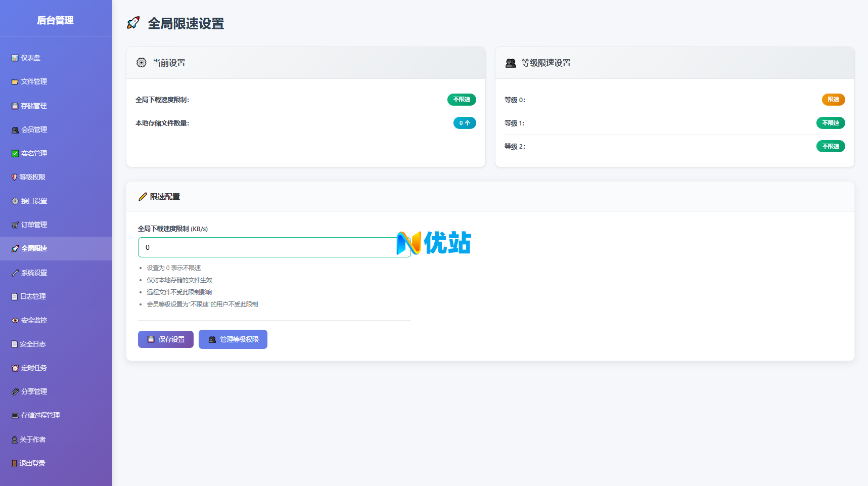Viewport: 868px width, 486px height.
Task: Navigate to 分享管理 in the sidebar
Action: (33, 391)
